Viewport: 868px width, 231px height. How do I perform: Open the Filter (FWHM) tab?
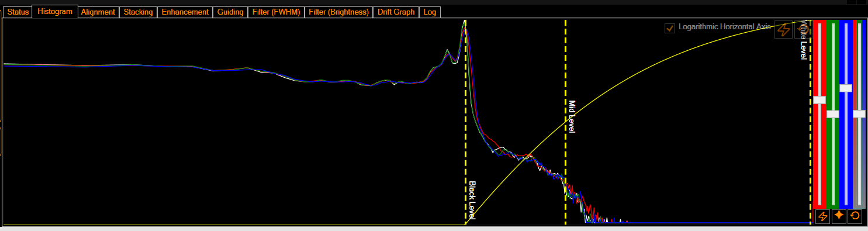coord(276,12)
